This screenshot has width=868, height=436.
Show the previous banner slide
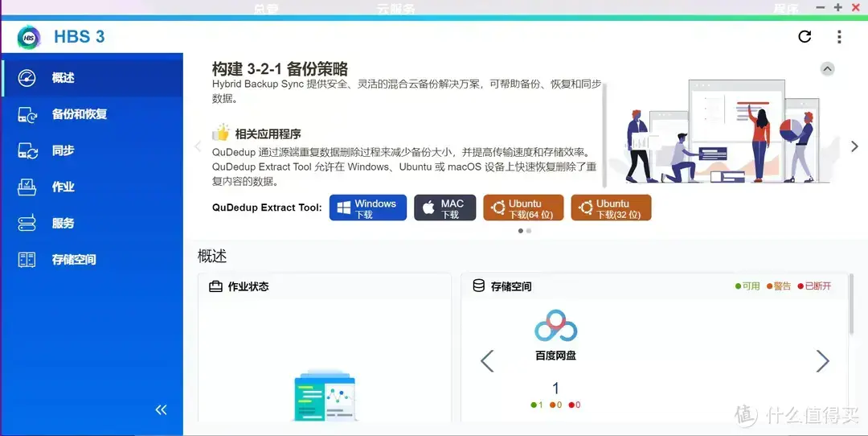tap(198, 146)
